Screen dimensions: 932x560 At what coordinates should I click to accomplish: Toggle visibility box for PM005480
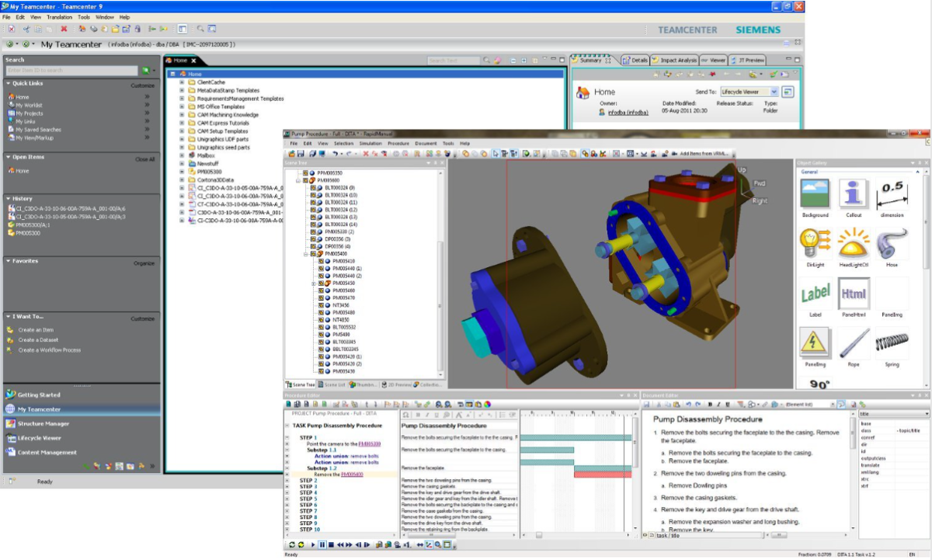(x=321, y=312)
